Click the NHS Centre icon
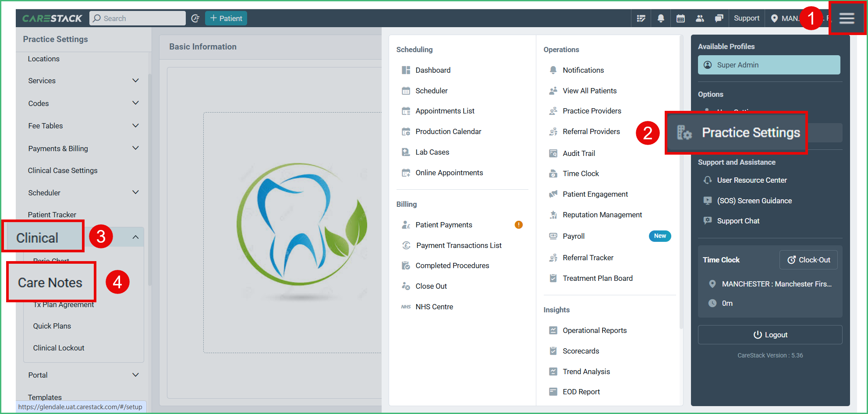 406,307
